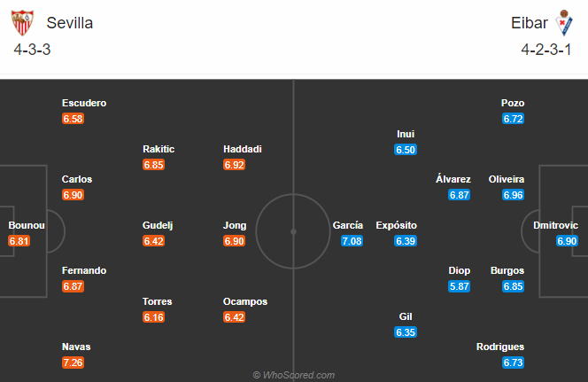
Task: Select goalkeeper Bounou
Action: [x=27, y=225]
